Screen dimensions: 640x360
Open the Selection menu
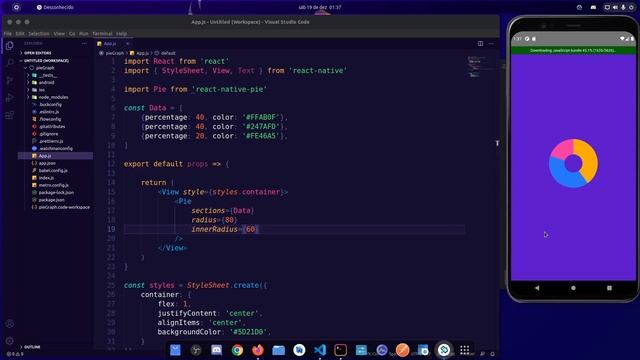pos(39,33)
